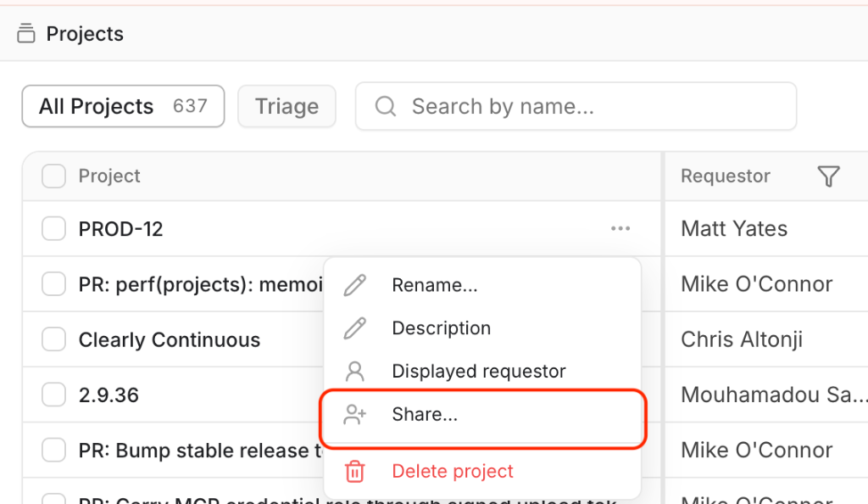Screen dimensions: 868x504
Task: Focus the Search by name field
Action: click(576, 106)
